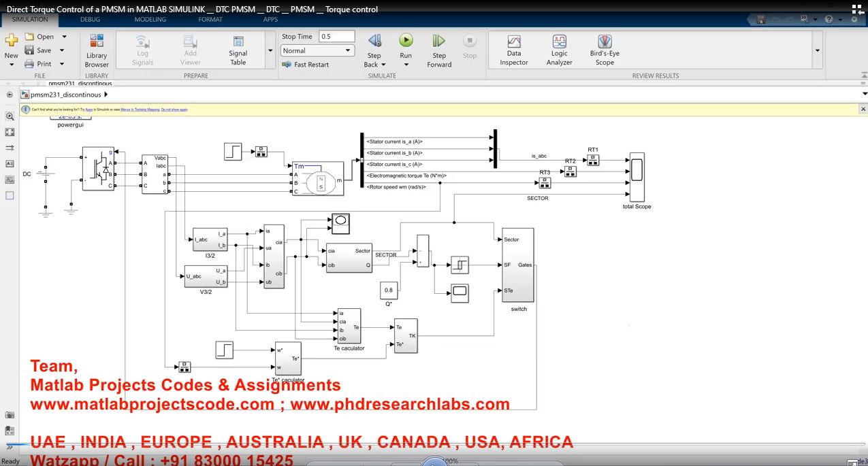
Task: Click the Zoom magnifier in the left palette
Action: (x=10, y=116)
